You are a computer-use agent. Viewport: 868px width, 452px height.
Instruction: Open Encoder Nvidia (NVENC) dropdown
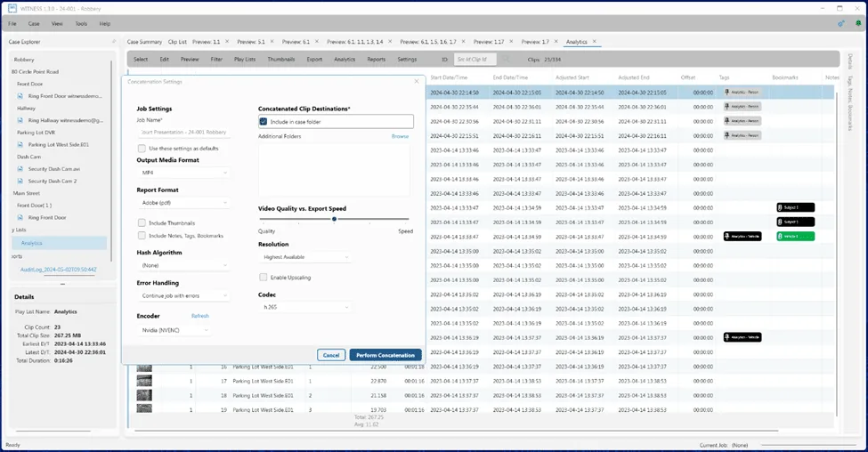click(x=174, y=330)
